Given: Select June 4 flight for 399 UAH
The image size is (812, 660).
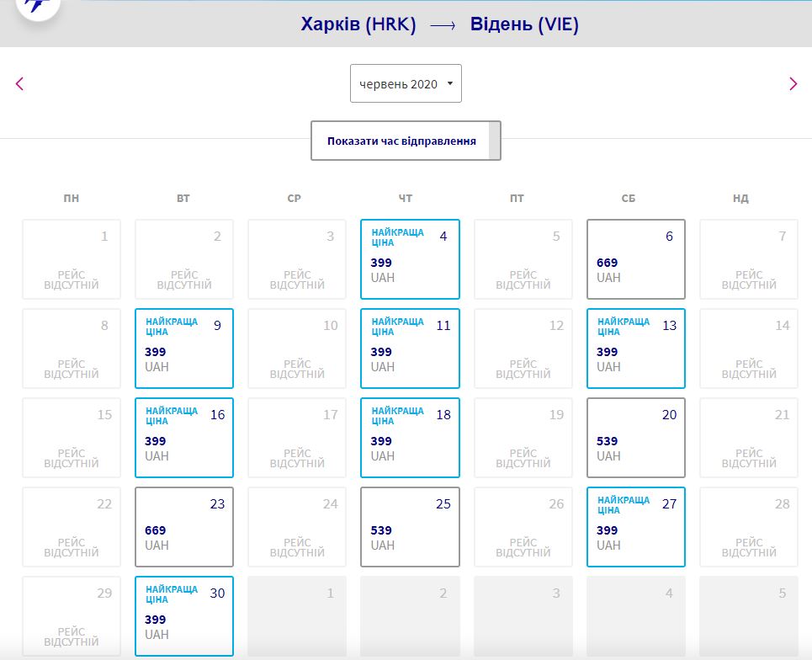Looking at the screenshot, I should [x=410, y=259].
